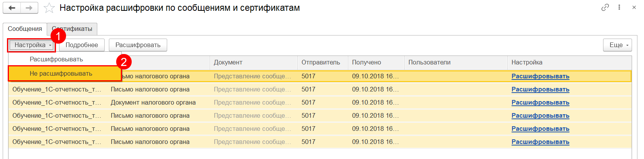Add this page to favorites with the star
The image size is (644, 159).
coord(49,8)
